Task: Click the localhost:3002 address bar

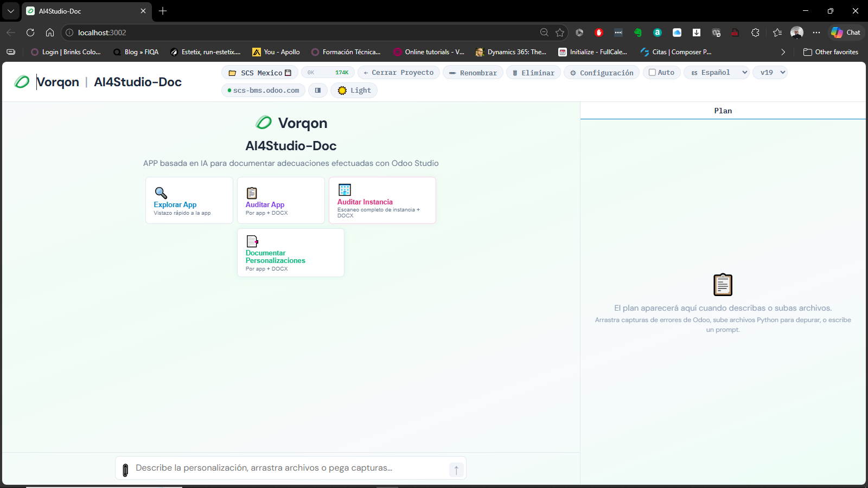Action: (x=304, y=33)
